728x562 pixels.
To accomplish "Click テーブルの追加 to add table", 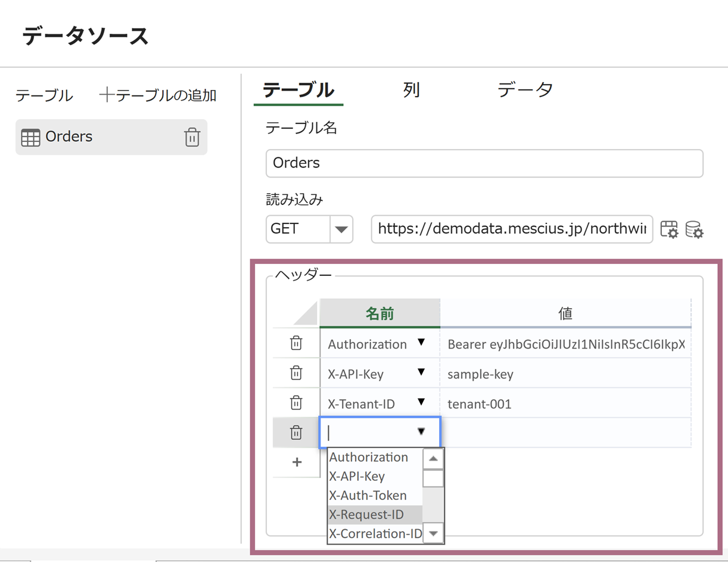I will point(166,95).
